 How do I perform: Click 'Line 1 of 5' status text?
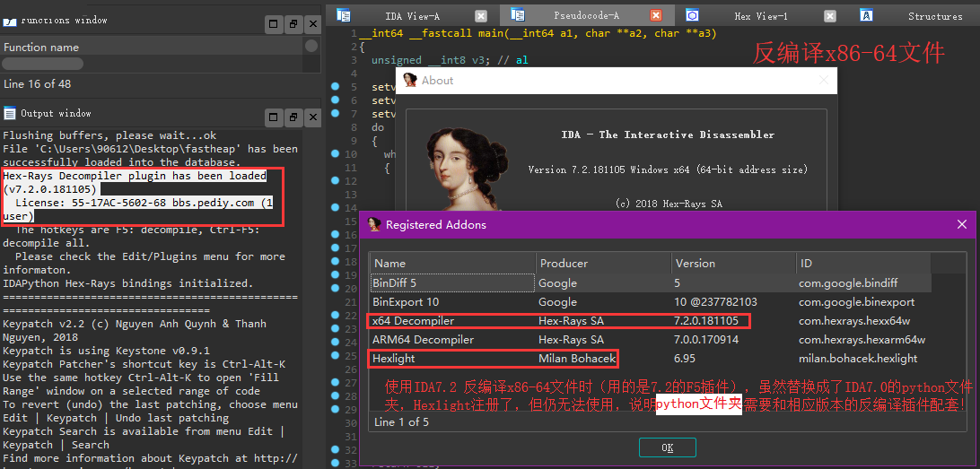point(402,422)
